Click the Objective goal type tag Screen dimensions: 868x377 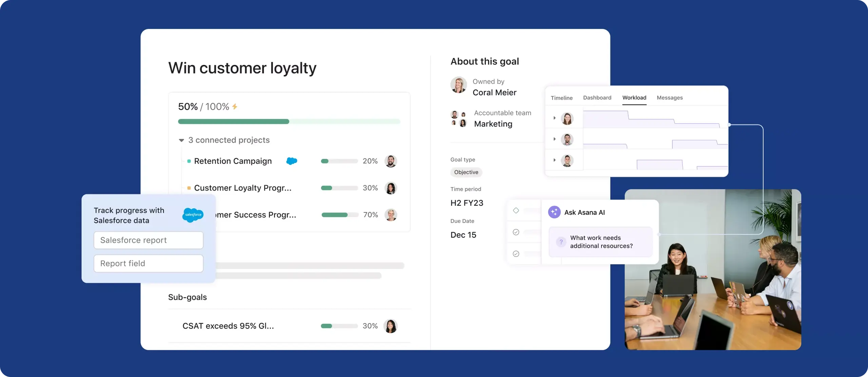[466, 172]
